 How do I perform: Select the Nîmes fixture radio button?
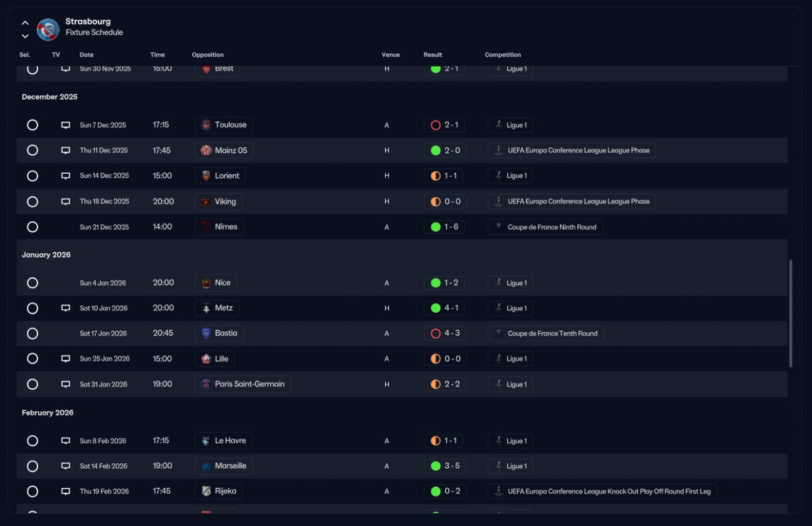coord(32,227)
